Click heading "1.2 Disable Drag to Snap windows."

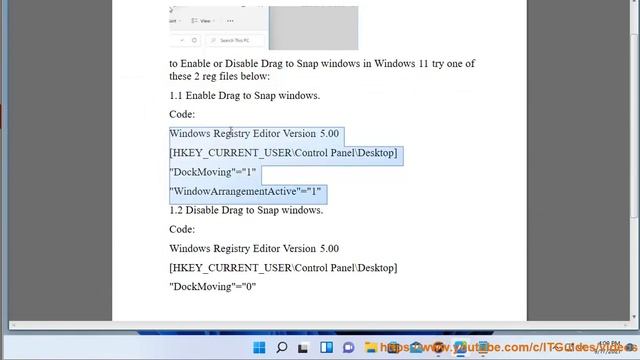click(x=246, y=210)
